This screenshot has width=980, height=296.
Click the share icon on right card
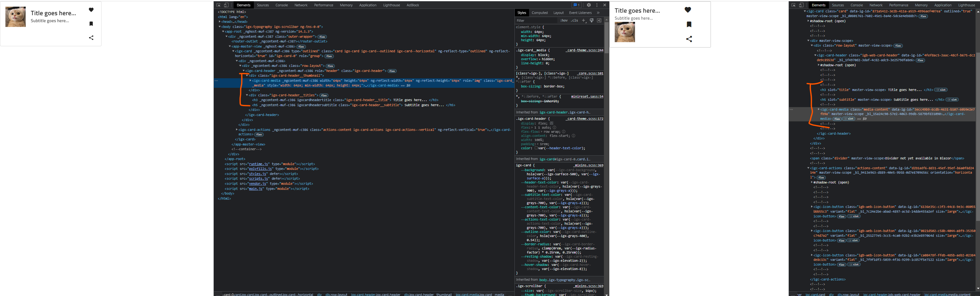pos(689,39)
